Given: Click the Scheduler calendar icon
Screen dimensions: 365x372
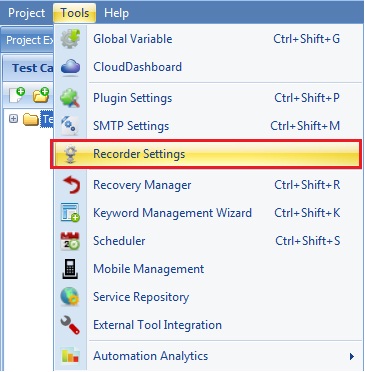Looking at the screenshot, I should coord(70,241).
